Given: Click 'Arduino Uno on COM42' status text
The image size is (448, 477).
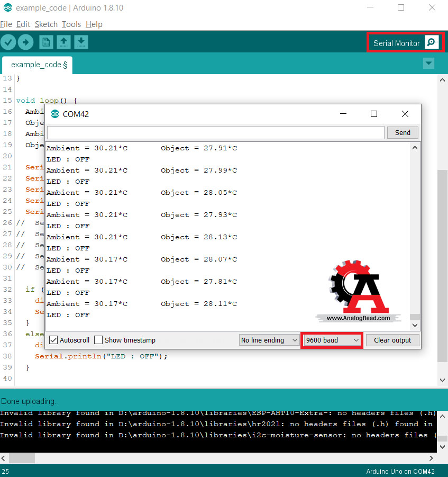Looking at the screenshot, I should pyautogui.click(x=400, y=472).
